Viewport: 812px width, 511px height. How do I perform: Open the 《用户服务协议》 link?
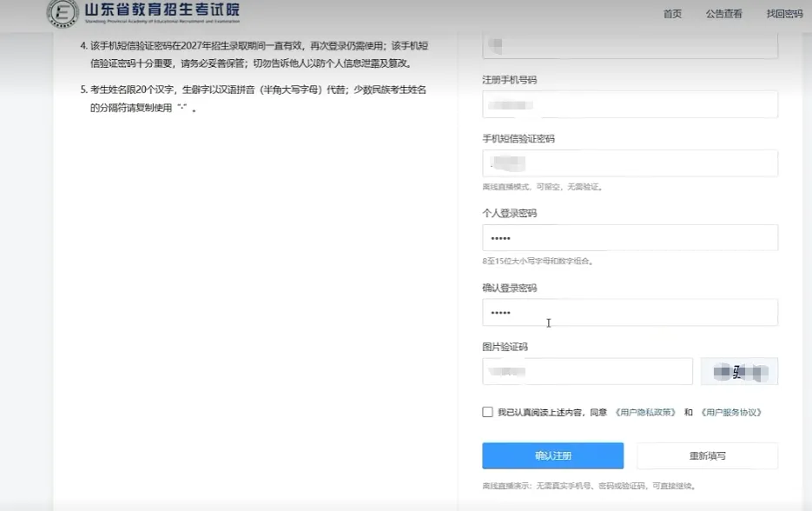click(731, 413)
